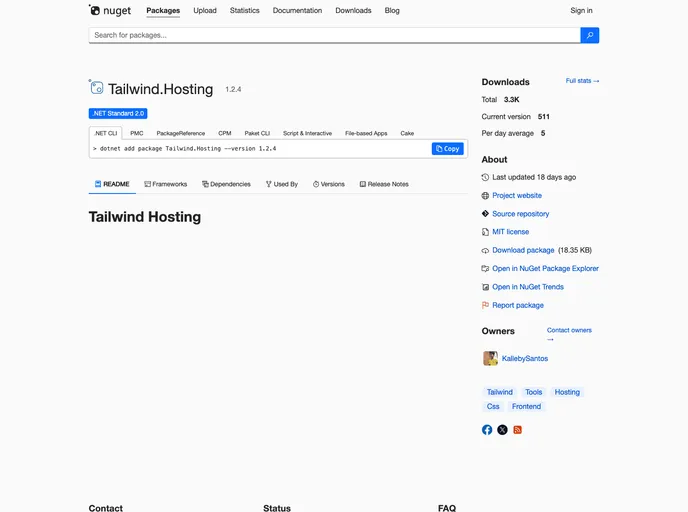Click the Tailwind.Hosting package icon

click(96, 87)
